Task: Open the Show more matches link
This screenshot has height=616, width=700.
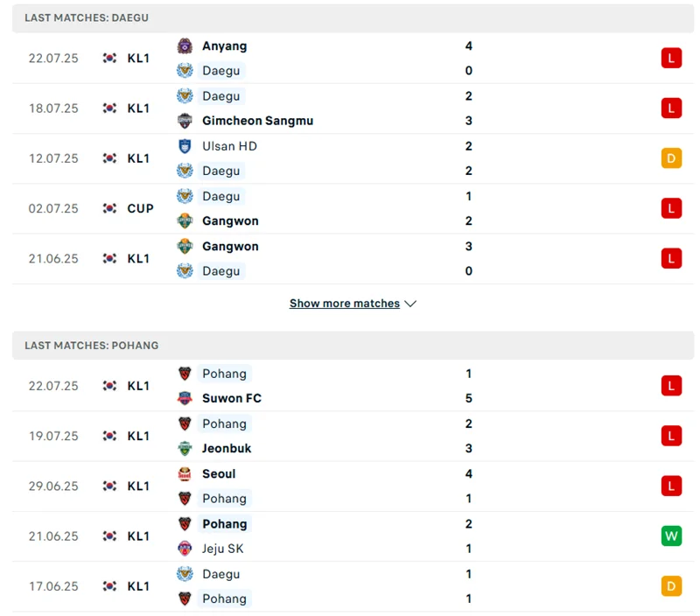Action: coord(344,304)
